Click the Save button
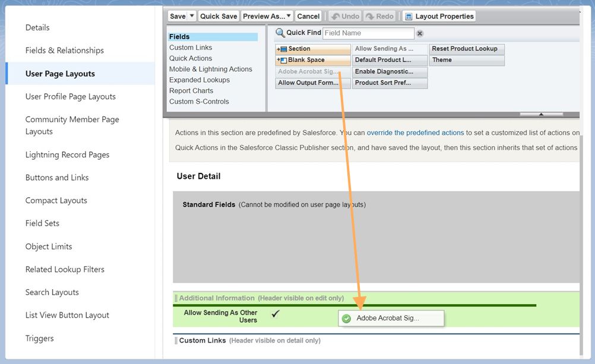The image size is (595, 364). coord(178,16)
